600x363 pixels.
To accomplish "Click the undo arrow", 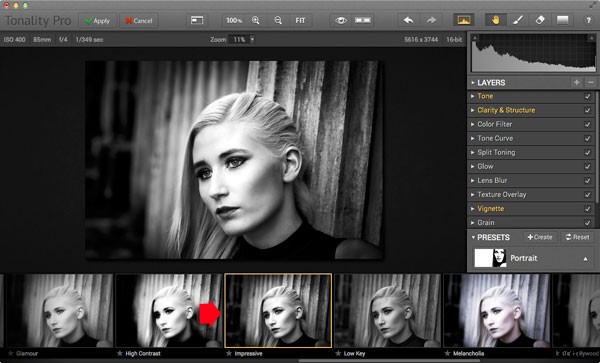I will pos(408,20).
